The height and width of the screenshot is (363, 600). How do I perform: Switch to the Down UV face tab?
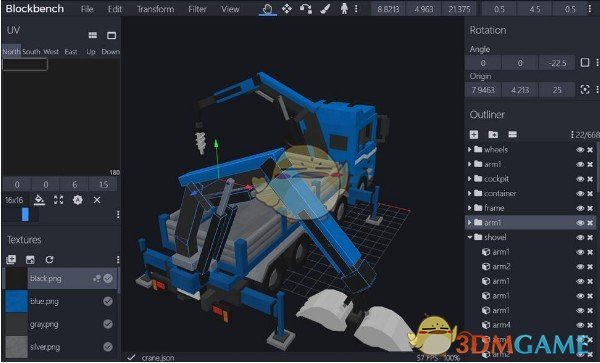tap(111, 52)
